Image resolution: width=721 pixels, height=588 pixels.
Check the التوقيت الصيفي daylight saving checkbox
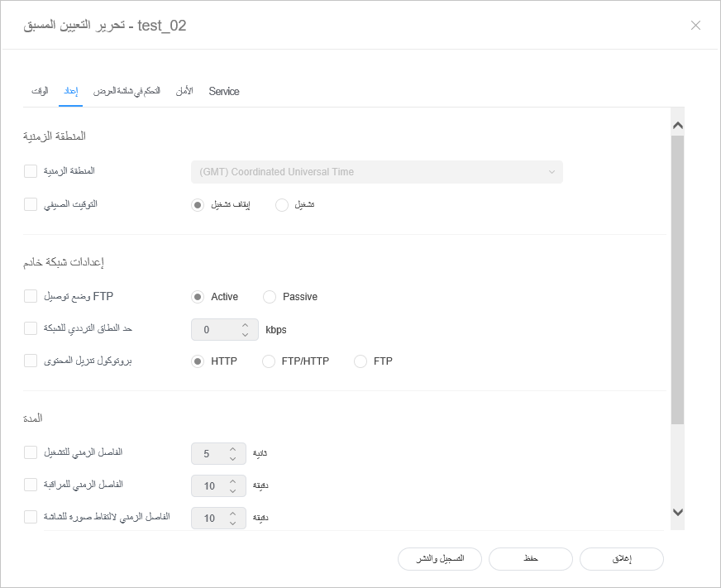point(31,204)
